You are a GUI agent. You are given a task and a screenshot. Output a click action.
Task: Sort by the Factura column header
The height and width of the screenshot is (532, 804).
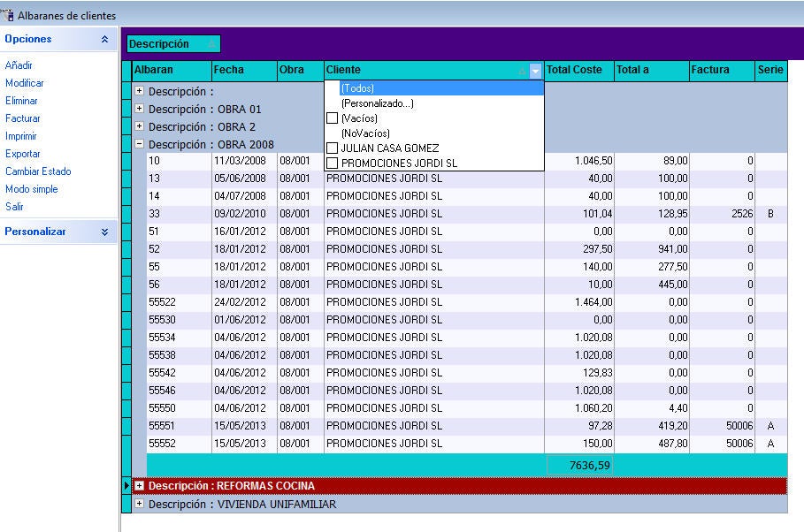[x=722, y=70]
